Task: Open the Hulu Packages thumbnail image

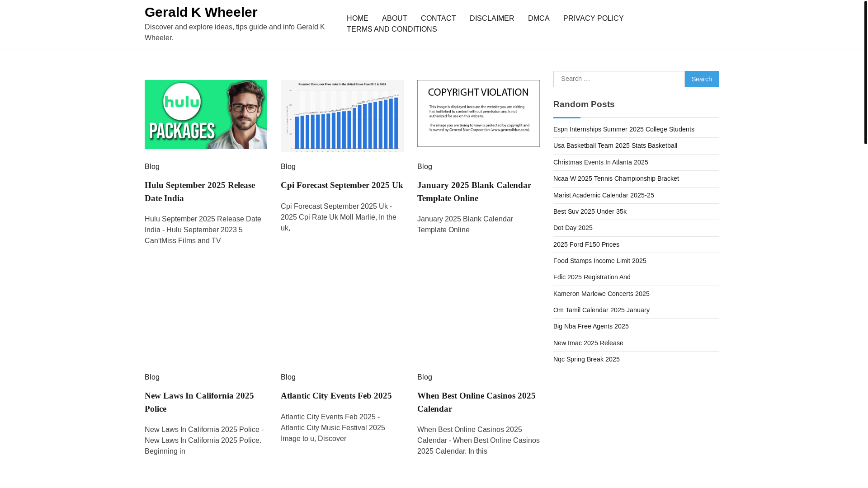Action: click(x=206, y=114)
